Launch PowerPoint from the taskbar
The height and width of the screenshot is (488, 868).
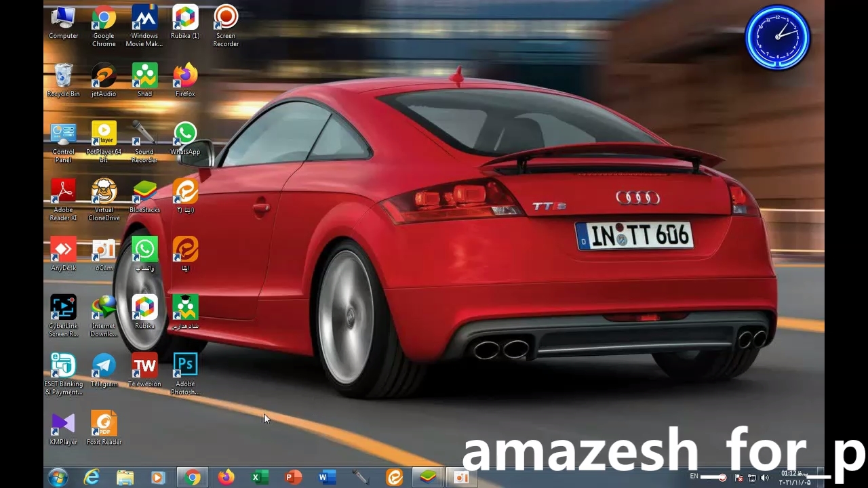pyautogui.click(x=293, y=478)
